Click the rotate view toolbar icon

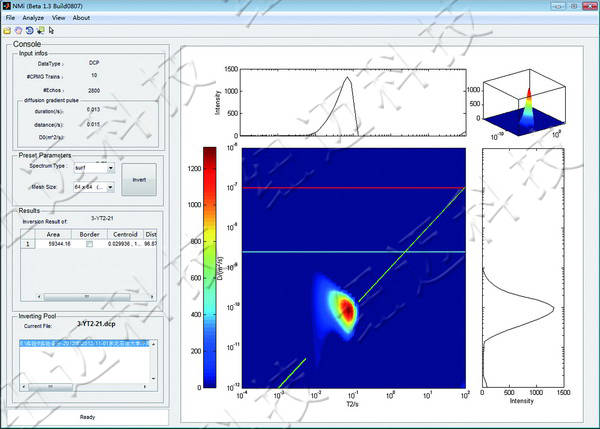[x=29, y=29]
